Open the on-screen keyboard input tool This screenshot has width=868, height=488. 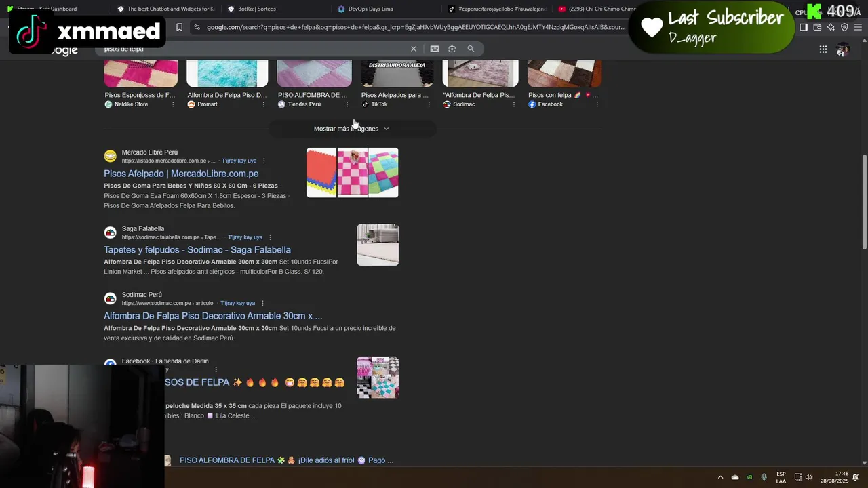(x=435, y=49)
